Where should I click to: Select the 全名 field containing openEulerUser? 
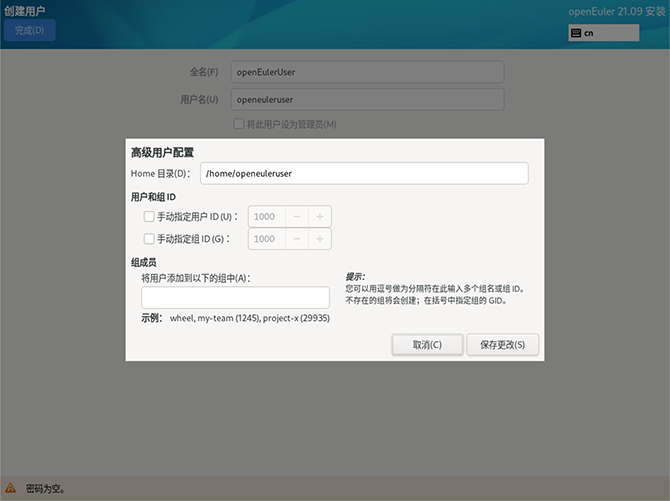pos(366,73)
